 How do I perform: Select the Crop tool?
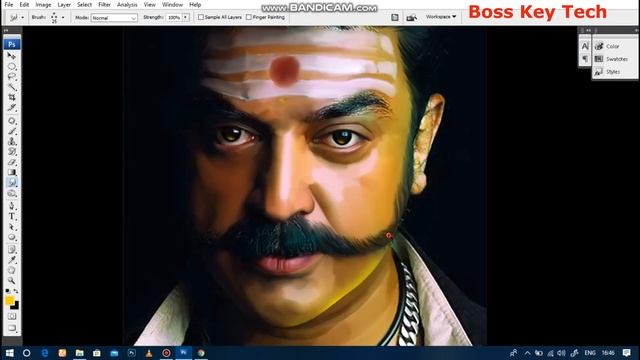12,97
